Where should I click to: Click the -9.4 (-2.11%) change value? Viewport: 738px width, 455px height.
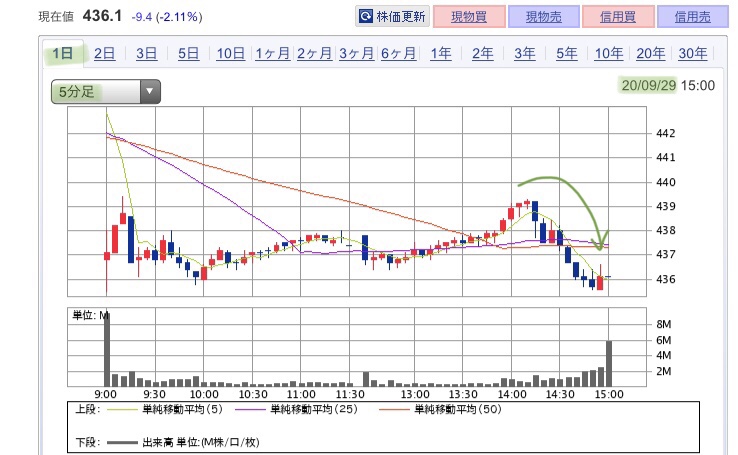point(167,17)
